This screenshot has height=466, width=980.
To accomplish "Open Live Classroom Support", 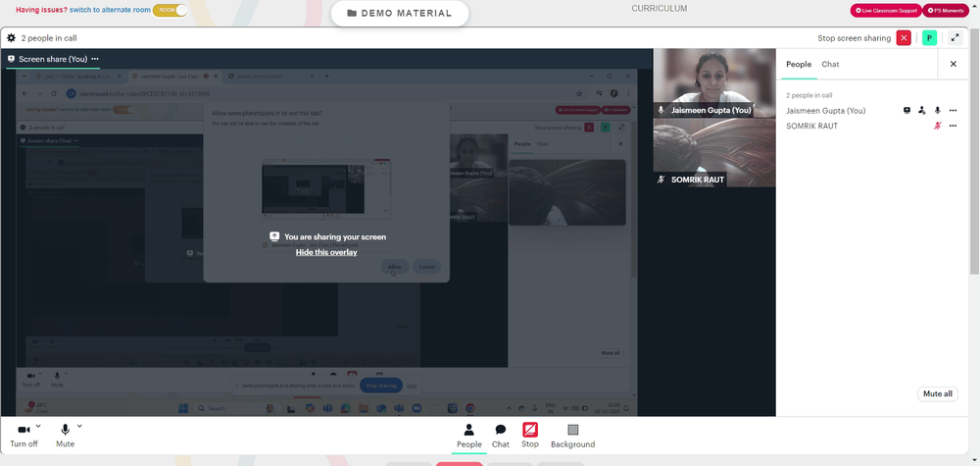I will pos(886,11).
